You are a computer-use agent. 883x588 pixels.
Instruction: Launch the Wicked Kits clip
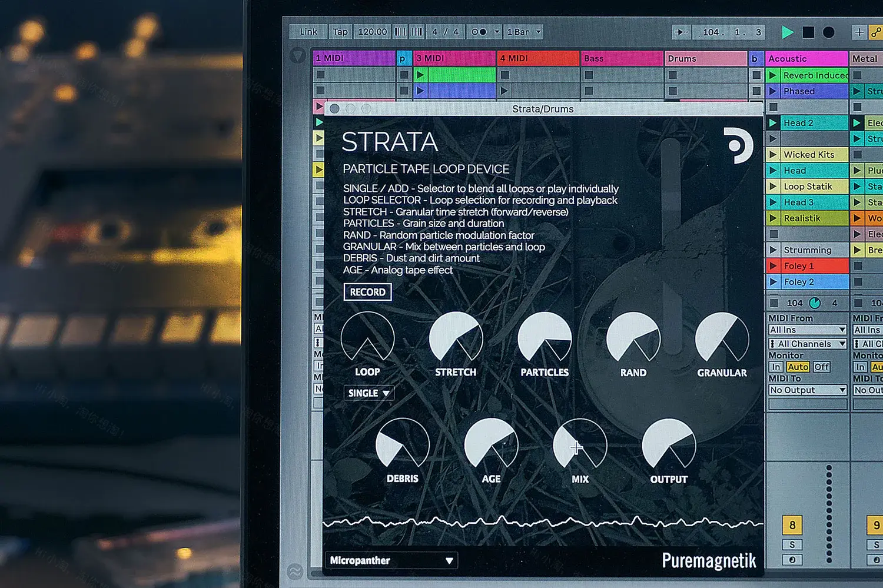coord(773,154)
